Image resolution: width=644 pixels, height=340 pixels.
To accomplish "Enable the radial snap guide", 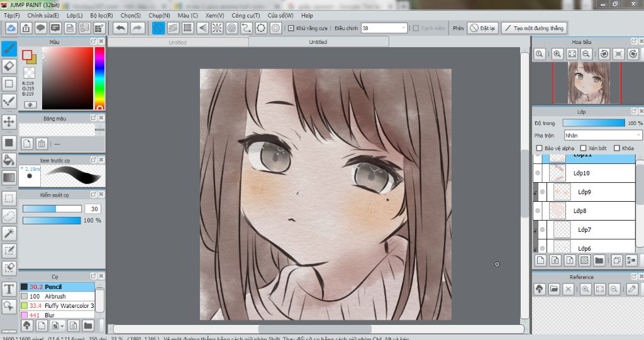I will click(x=217, y=28).
